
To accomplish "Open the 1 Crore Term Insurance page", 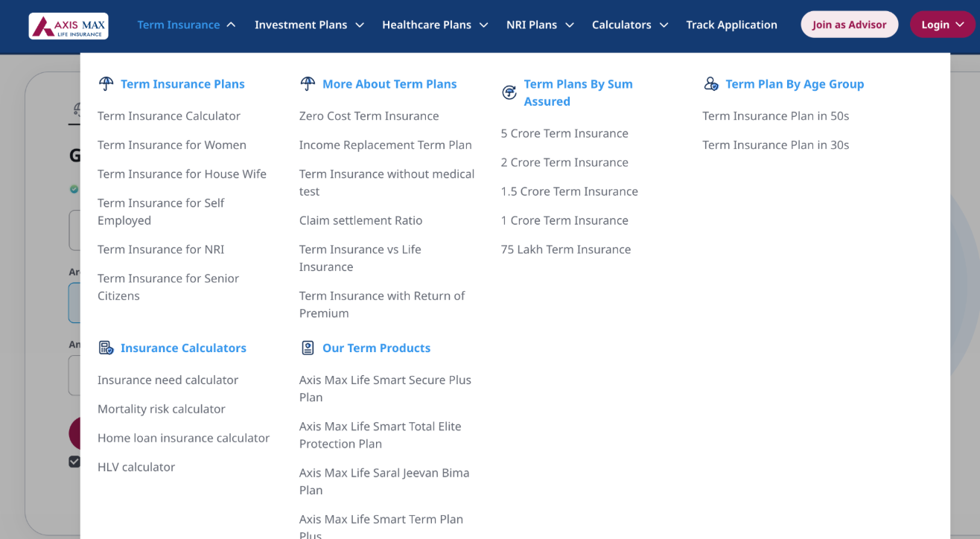I will click(x=564, y=220).
